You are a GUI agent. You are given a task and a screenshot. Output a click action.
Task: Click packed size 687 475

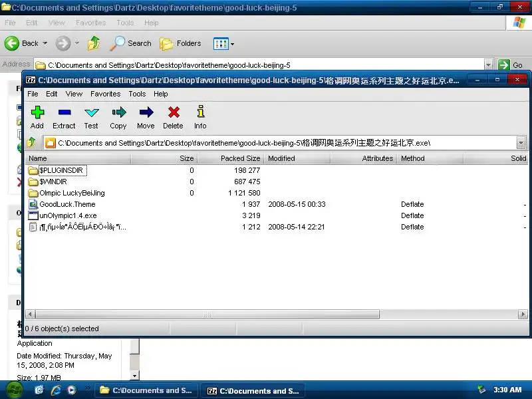coord(247,182)
